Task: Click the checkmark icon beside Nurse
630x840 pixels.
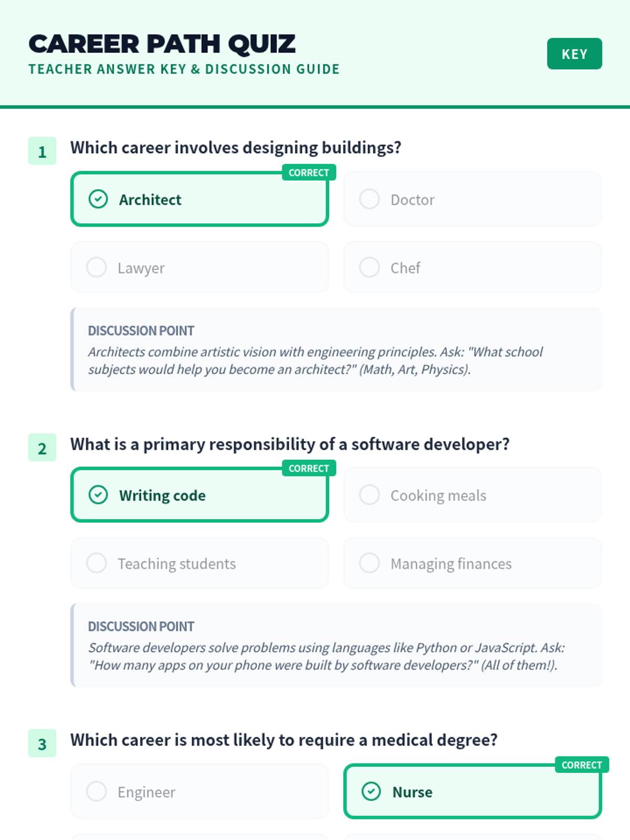Action: [x=371, y=791]
